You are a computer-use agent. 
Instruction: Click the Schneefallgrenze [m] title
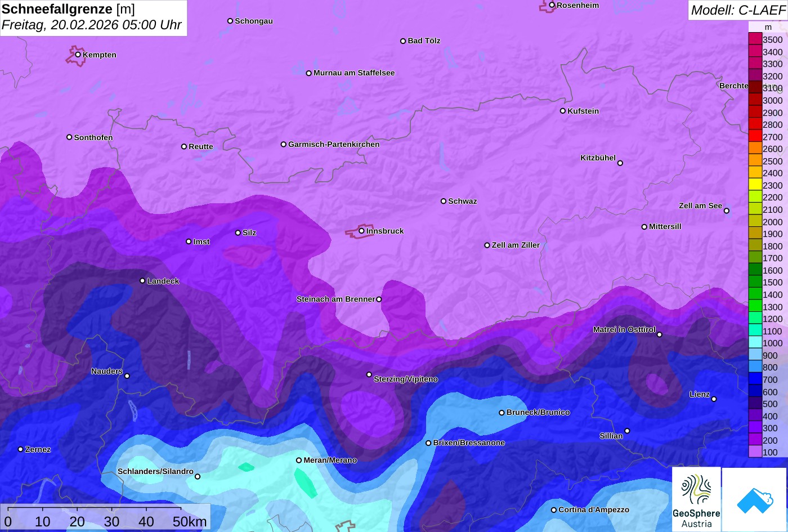point(68,9)
